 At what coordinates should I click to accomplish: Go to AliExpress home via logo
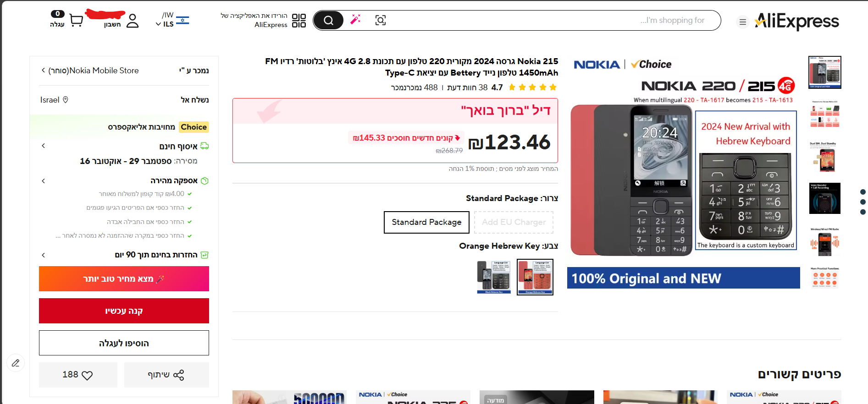pyautogui.click(x=797, y=21)
